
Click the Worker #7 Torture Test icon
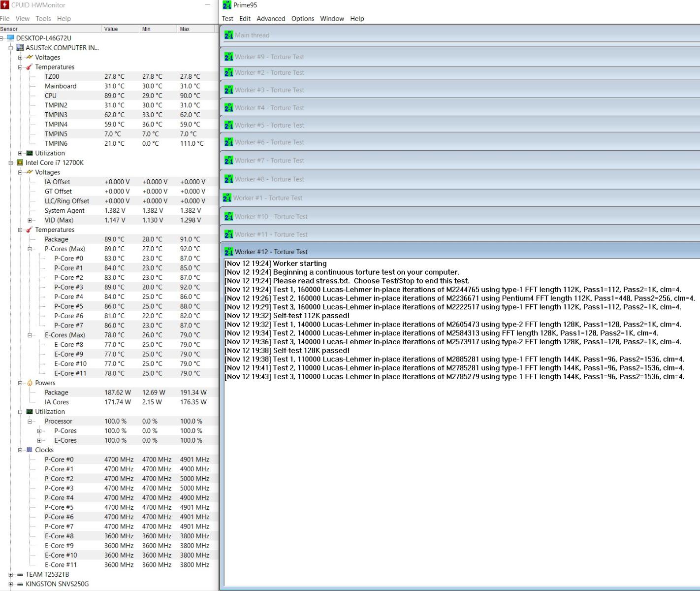click(x=228, y=160)
